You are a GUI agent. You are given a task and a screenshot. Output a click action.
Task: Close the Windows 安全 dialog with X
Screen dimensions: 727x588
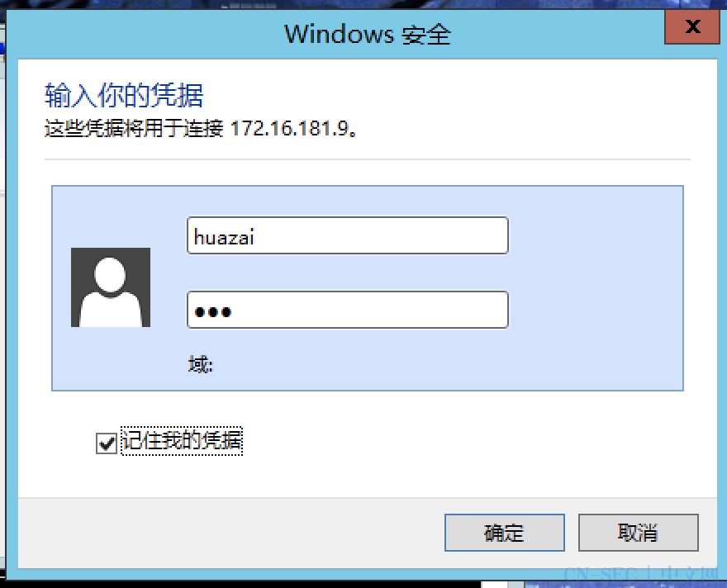pos(692,27)
